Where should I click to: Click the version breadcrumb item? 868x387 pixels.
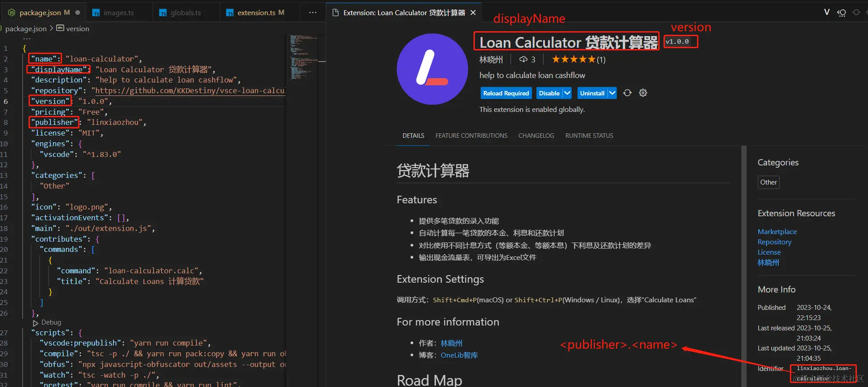point(73,29)
